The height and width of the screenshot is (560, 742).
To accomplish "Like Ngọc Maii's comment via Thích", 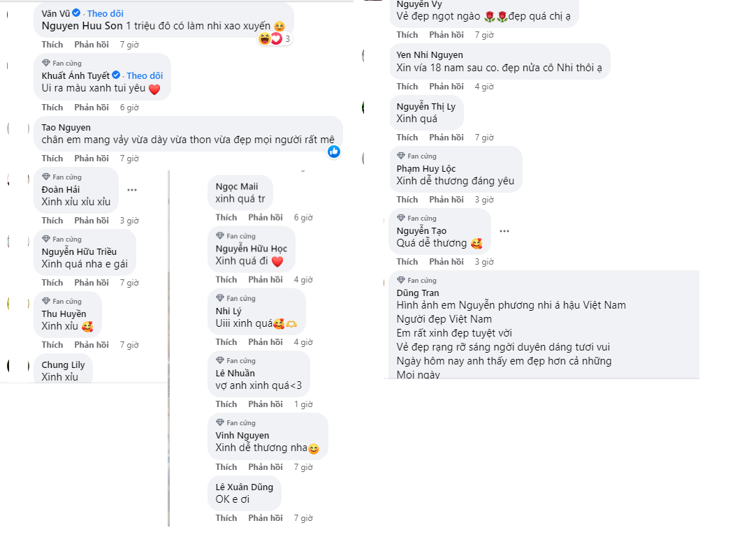I will pyautogui.click(x=226, y=217).
